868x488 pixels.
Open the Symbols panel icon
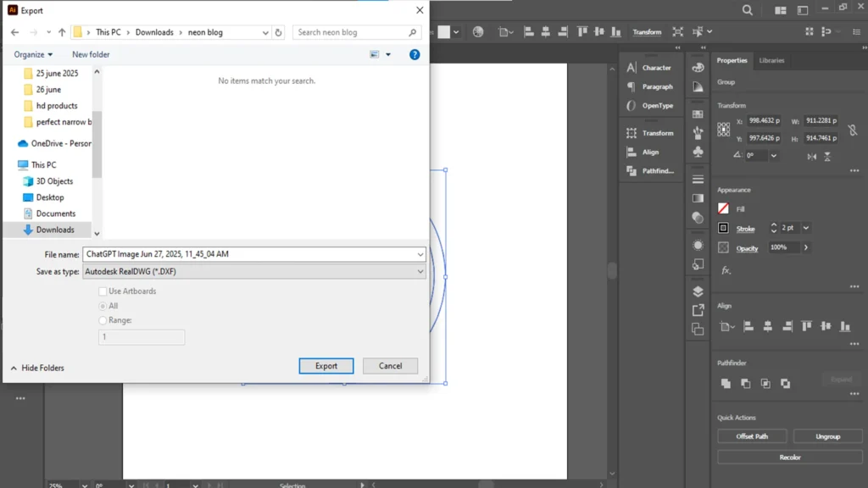tap(698, 152)
